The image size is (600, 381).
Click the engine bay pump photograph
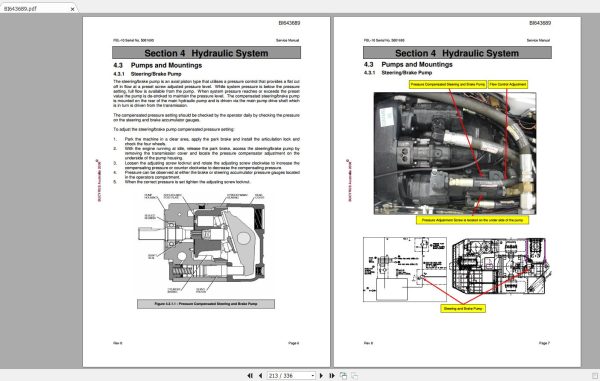pyautogui.click(x=455, y=153)
